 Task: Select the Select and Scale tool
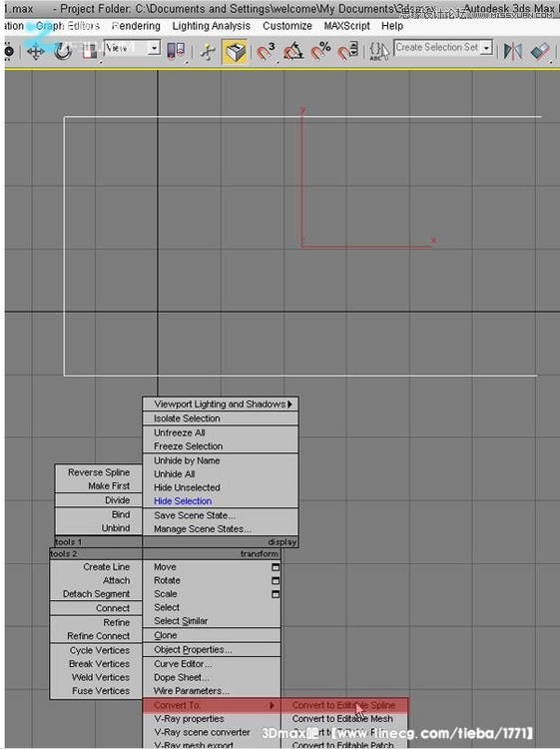point(89,51)
